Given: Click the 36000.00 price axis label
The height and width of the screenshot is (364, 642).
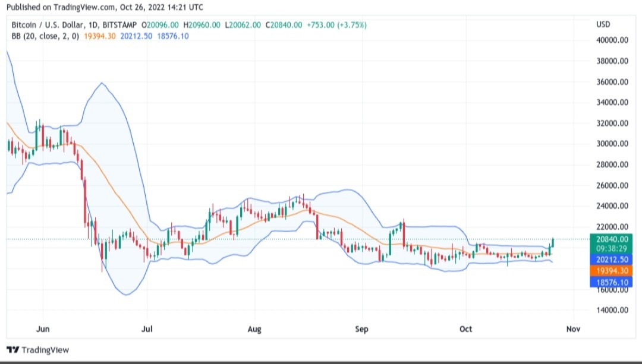Looking at the screenshot, I should 612,82.
